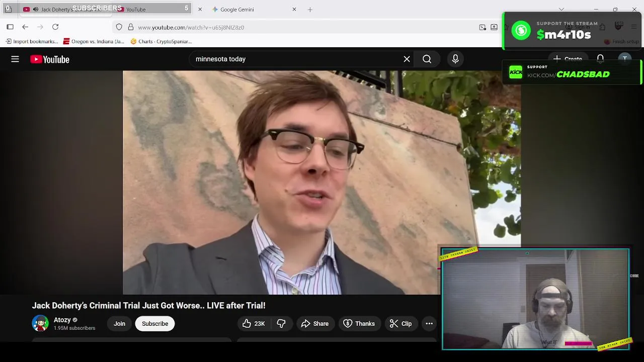Share the Jack Doherty video
This screenshot has width=644, height=362.
[x=315, y=324]
